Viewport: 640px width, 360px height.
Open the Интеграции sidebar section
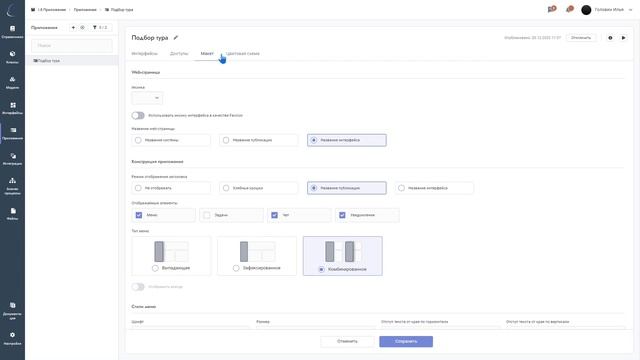tap(12, 159)
